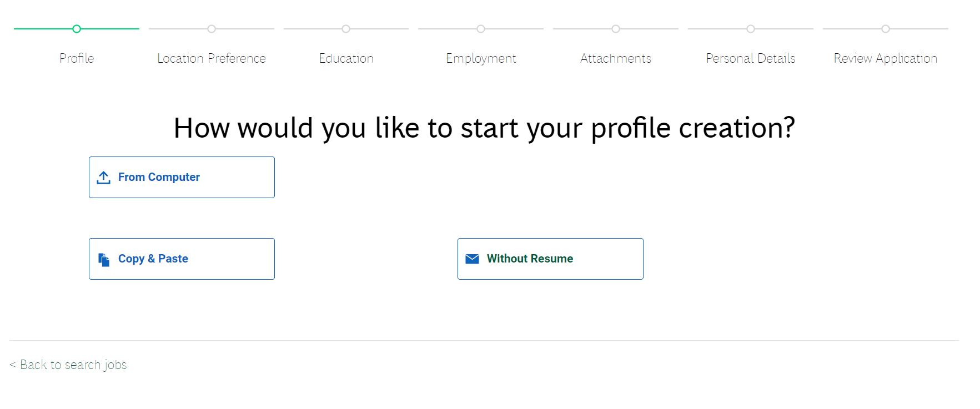Click the documents icon beside Copy & Paste

[x=104, y=259]
